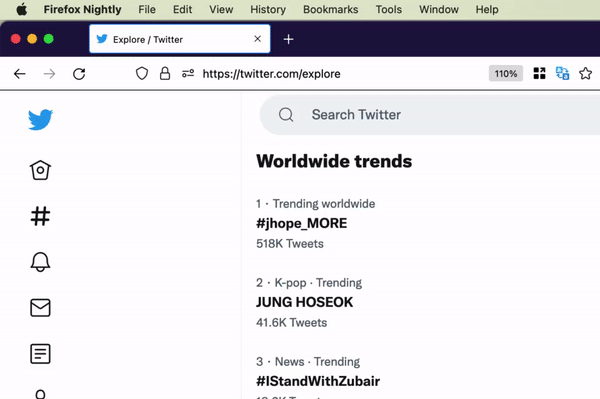
Task: Open the #jhope_MORE trend
Action: coord(302,223)
